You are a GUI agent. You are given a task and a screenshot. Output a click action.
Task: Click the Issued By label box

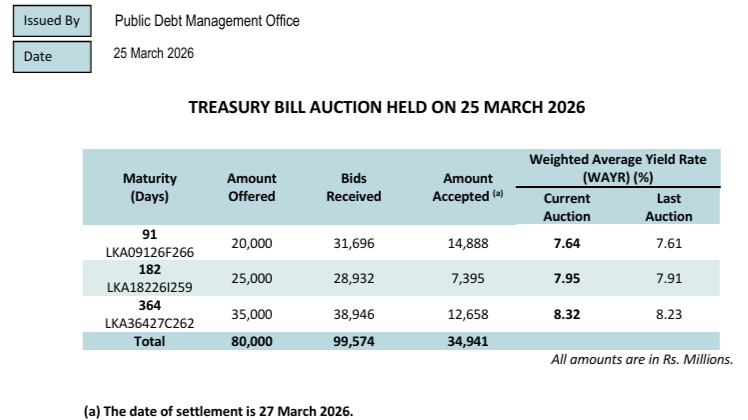49,21
